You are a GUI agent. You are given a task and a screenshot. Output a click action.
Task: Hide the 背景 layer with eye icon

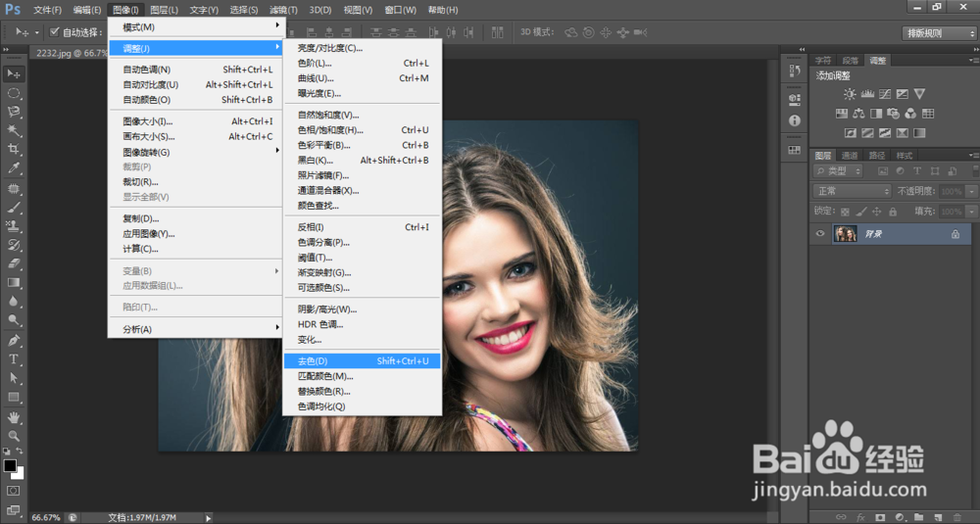(x=821, y=234)
